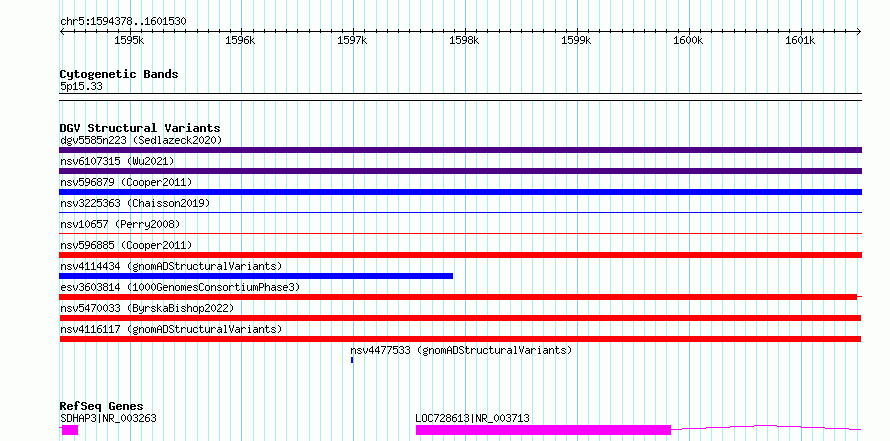
Task: Select the LOC728613 magenta exon block
Action: click(x=543, y=430)
